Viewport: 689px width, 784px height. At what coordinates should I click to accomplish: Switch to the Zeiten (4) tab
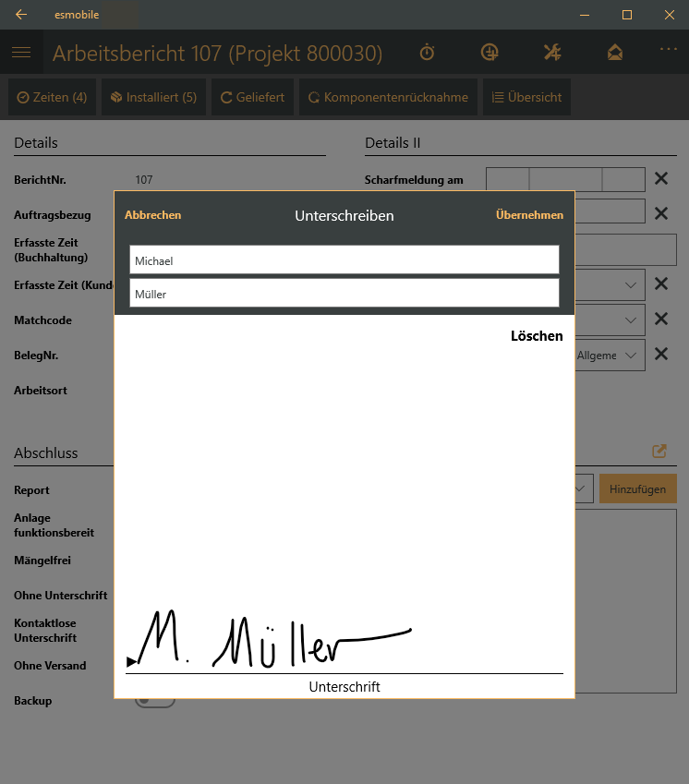[53, 97]
